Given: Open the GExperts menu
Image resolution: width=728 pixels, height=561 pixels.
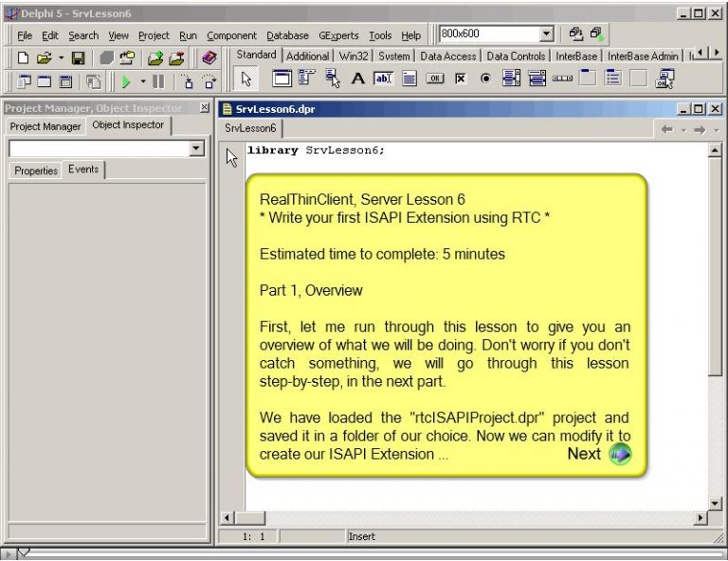Looking at the screenshot, I should coord(338,36).
